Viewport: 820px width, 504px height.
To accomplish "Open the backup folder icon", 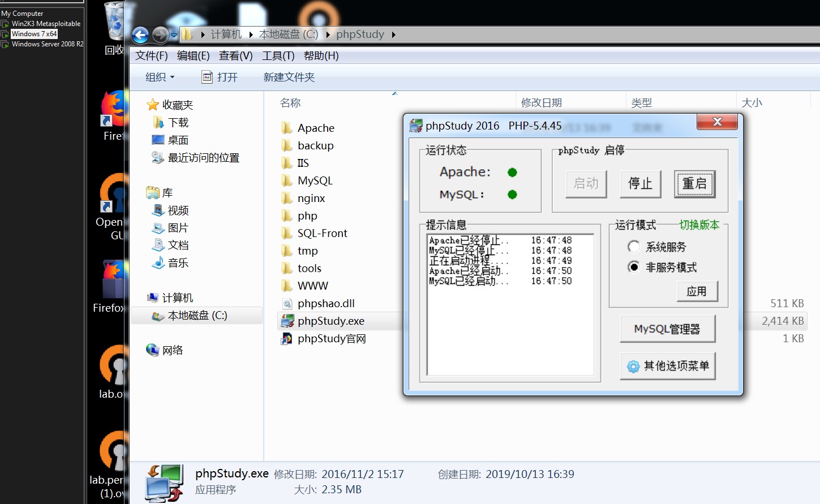I will (x=287, y=145).
